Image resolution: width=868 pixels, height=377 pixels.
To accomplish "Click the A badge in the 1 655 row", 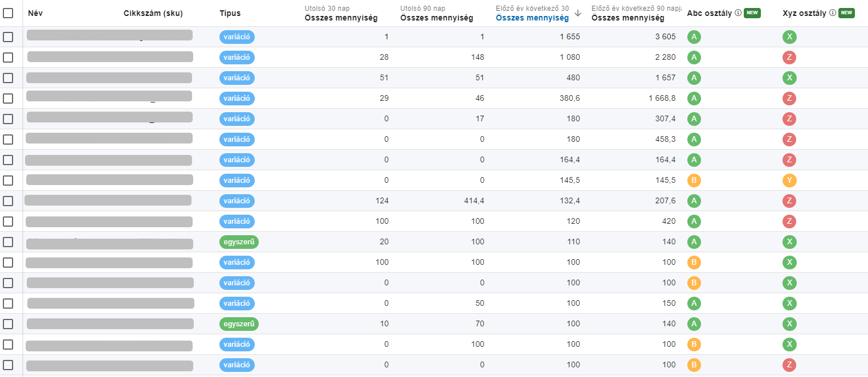I will [694, 37].
